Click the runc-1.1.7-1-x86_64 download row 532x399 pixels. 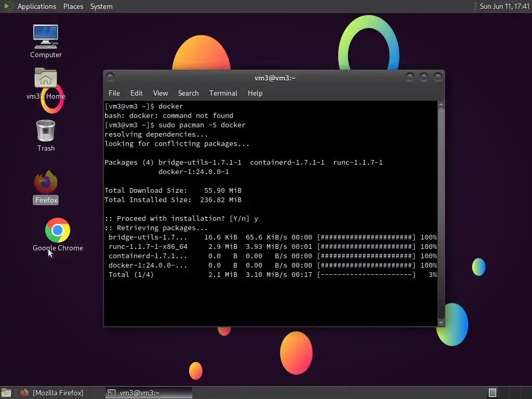272,247
